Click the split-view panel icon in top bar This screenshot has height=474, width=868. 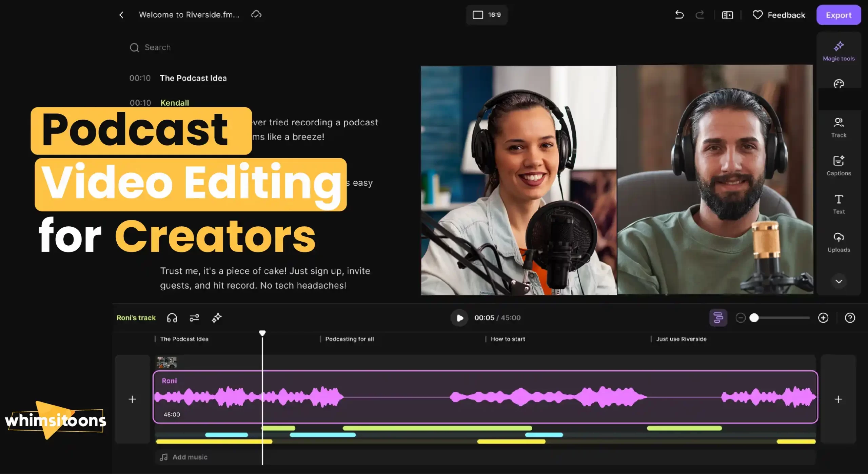tap(727, 15)
